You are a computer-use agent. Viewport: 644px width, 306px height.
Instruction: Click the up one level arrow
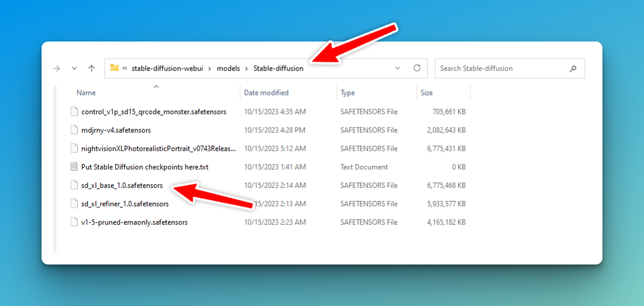91,68
